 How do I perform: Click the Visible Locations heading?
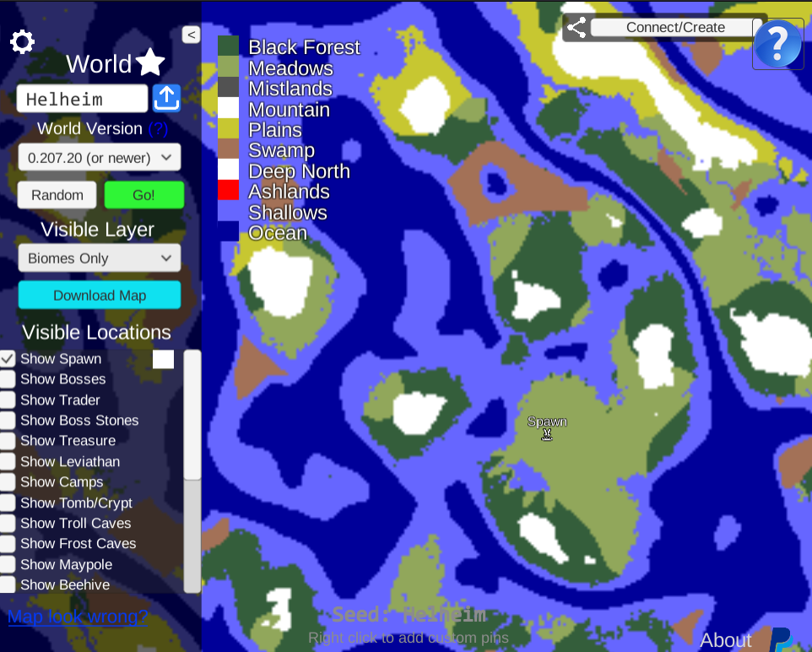(x=96, y=332)
